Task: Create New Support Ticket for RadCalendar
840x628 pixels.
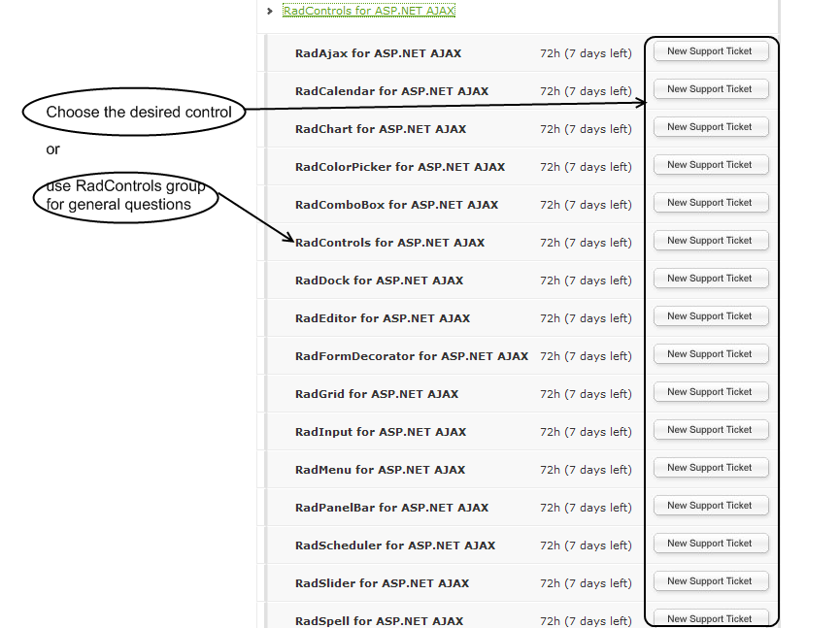Action: (710, 89)
